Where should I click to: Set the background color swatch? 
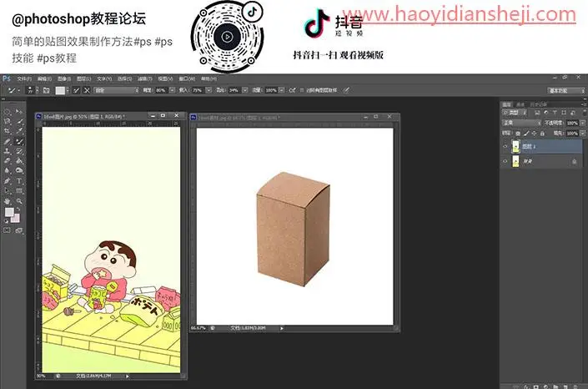point(15,218)
